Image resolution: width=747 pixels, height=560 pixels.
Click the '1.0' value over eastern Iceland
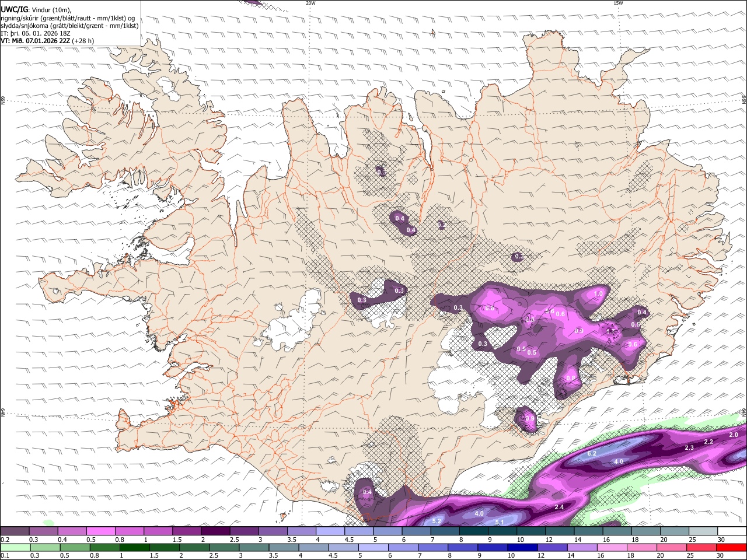click(x=598, y=294)
